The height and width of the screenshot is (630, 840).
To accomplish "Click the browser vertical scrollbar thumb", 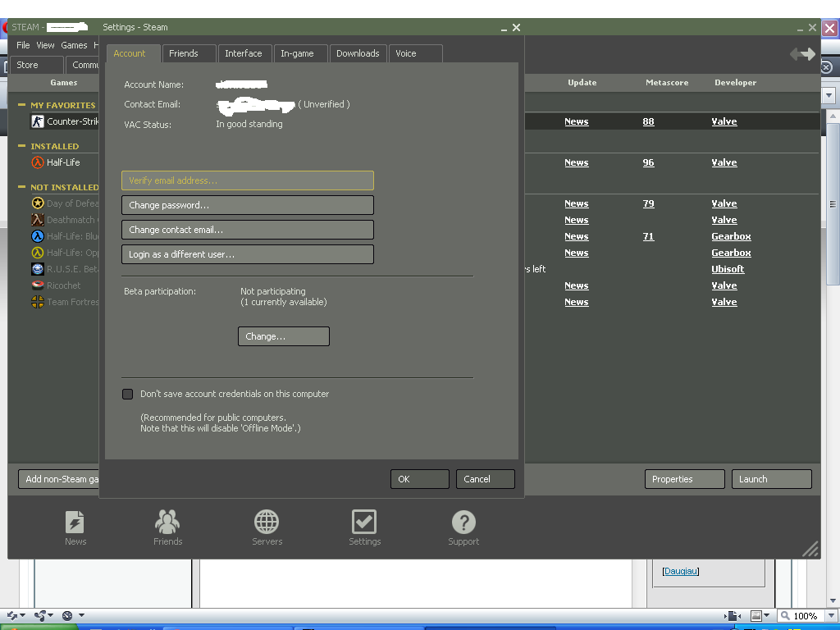I will coord(833,204).
